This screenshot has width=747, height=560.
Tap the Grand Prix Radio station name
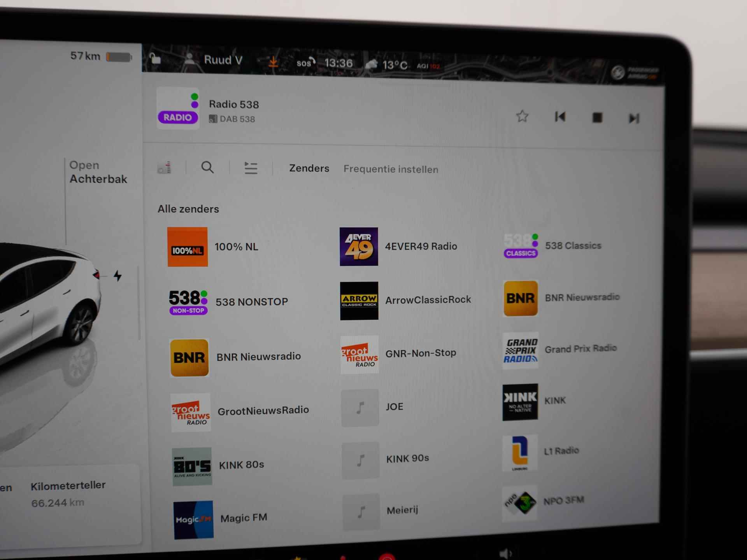pyautogui.click(x=580, y=348)
